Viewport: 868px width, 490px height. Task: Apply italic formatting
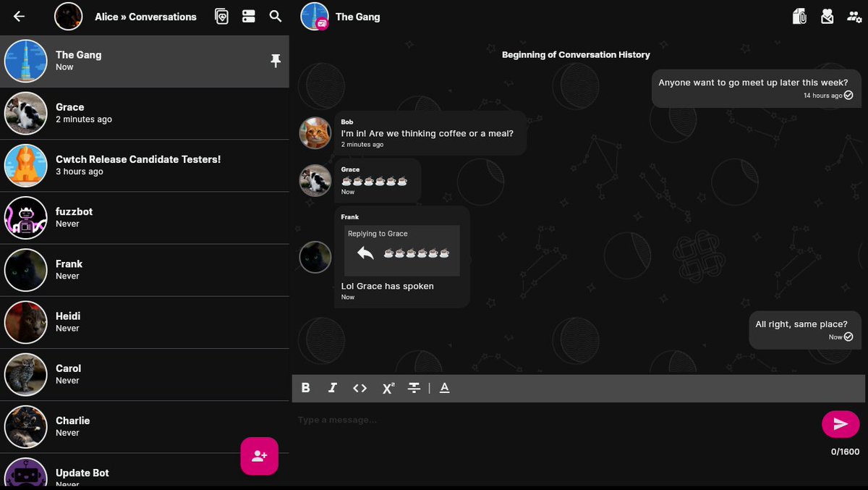[x=333, y=388]
